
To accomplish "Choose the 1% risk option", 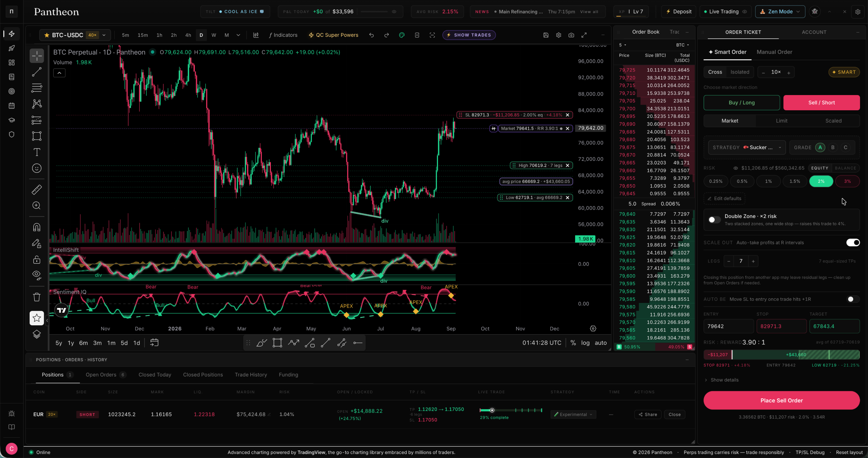I will click(x=769, y=181).
